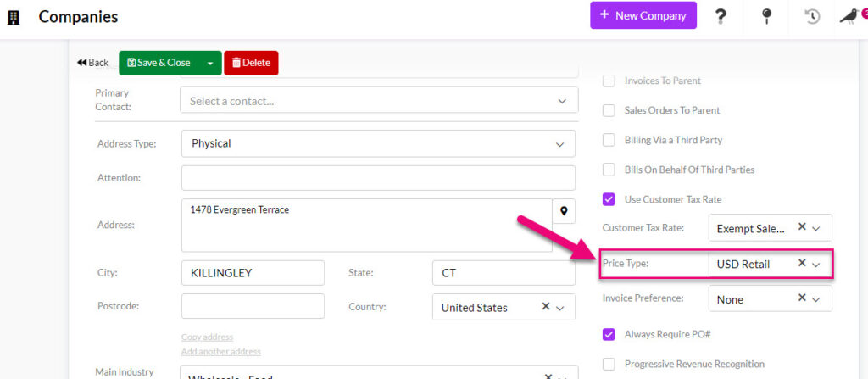Click the New Company button

pyautogui.click(x=643, y=15)
